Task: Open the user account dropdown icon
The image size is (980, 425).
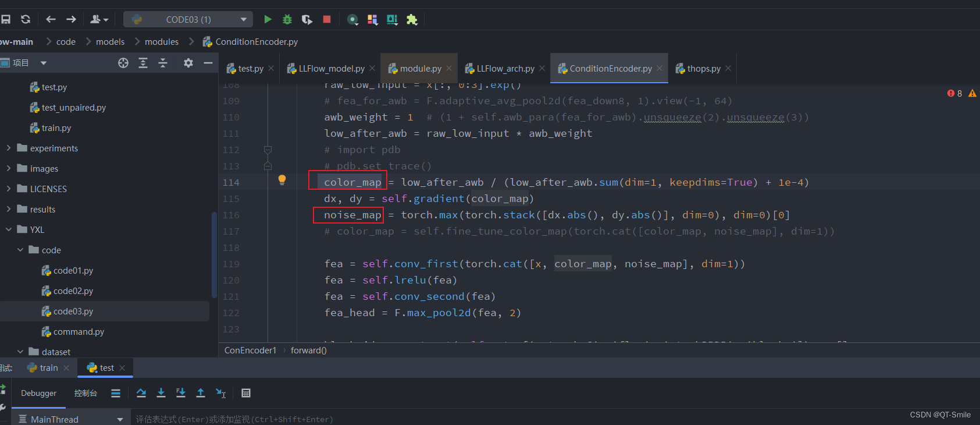Action: tap(99, 19)
